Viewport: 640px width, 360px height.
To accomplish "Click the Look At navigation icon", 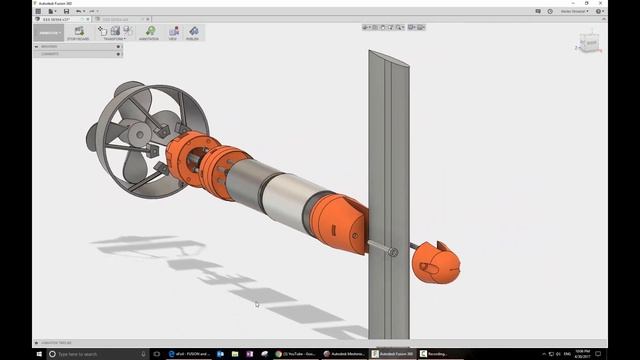I will coord(375,27).
